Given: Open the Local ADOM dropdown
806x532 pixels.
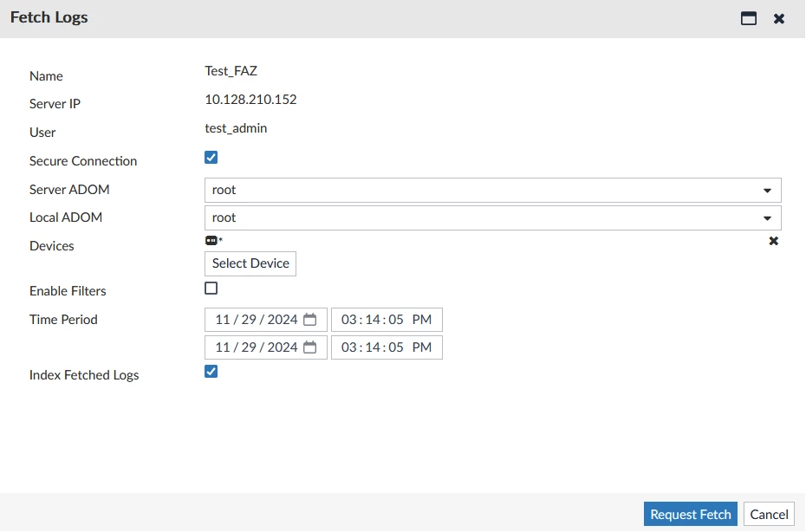Looking at the screenshot, I should click(x=493, y=217).
